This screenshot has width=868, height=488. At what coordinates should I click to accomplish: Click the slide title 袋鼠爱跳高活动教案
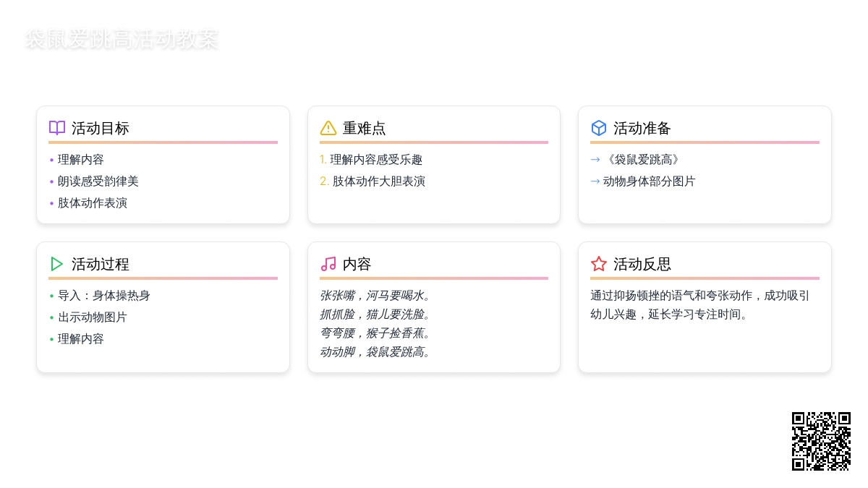click(x=122, y=39)
